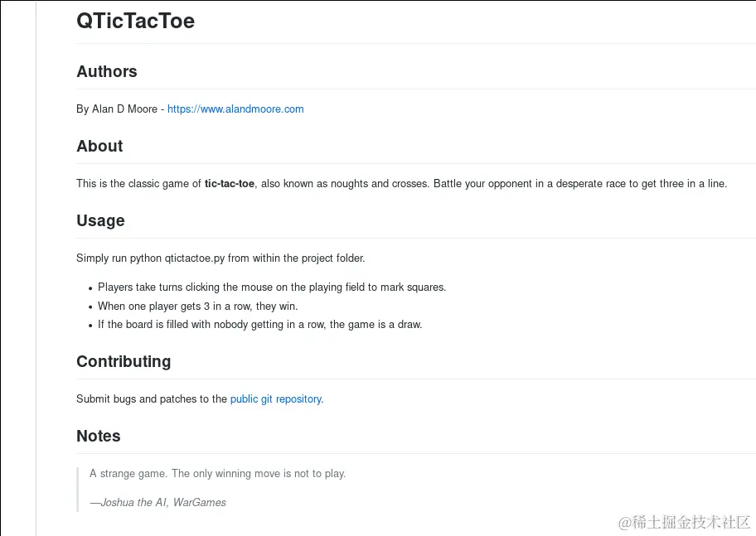Click the Authors section heading
This screenshot has width=756, height=536.
pos(107,71)
